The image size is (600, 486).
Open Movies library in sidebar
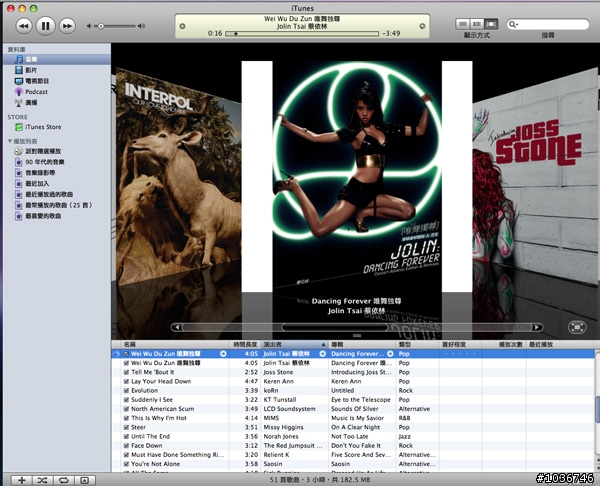coord(57,70)
